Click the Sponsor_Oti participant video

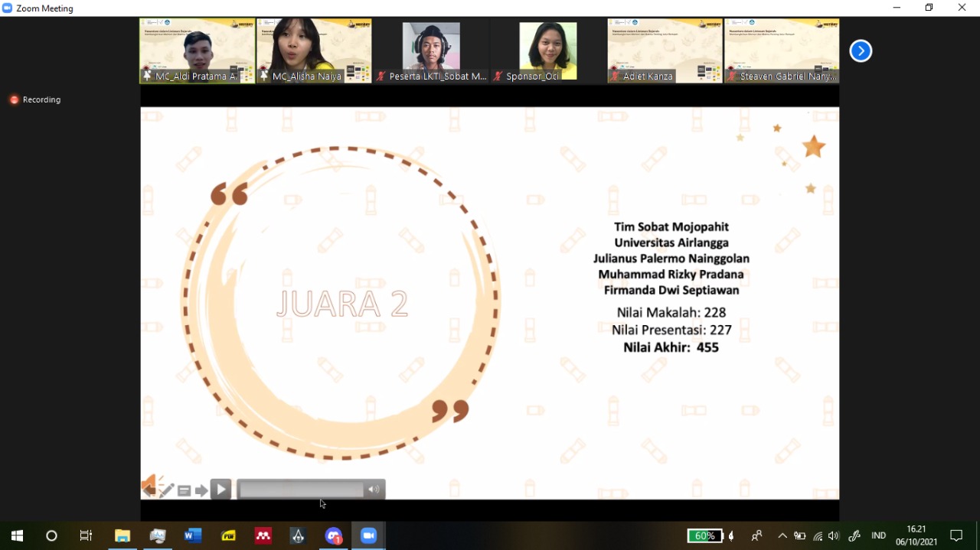[x=547, y=50]
